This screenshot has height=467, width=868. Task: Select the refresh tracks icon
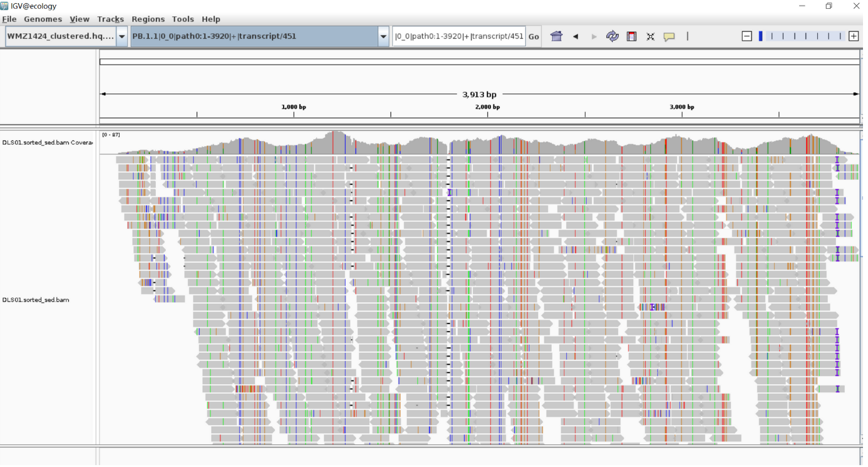612,36
